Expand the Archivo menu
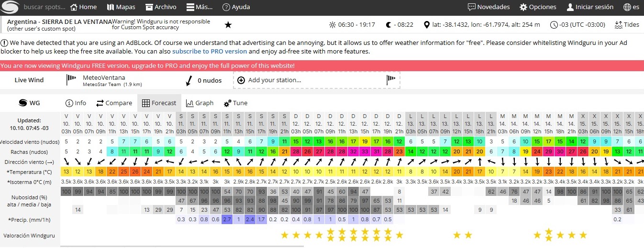This screenshot has height=248, width=644. pyautogui.click(x=160, y=7)
